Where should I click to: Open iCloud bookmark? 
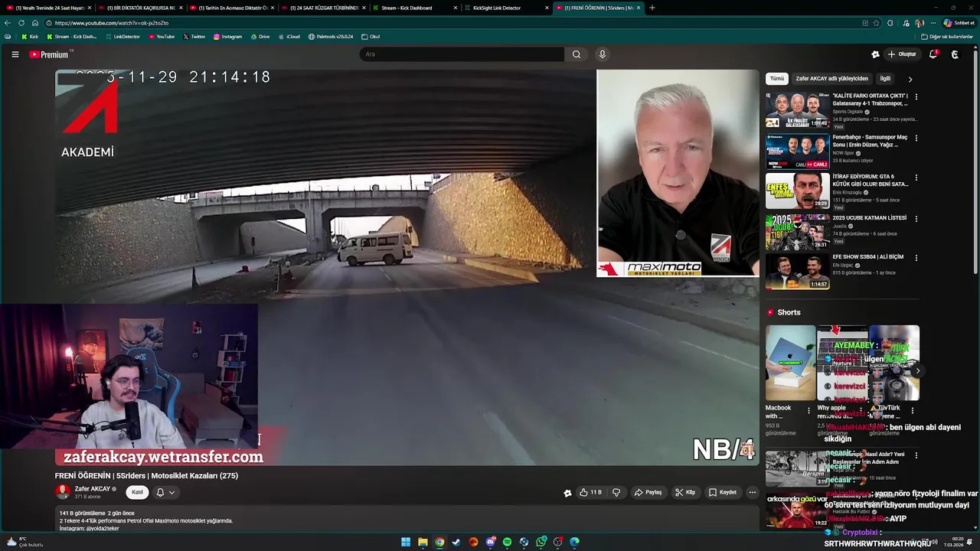pos(289,37)
